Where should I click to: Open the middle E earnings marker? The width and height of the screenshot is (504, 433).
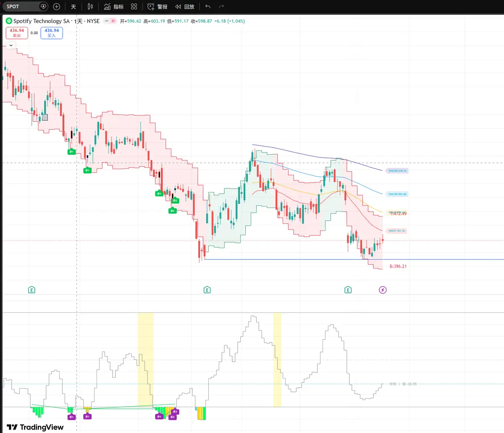[207, 290]
